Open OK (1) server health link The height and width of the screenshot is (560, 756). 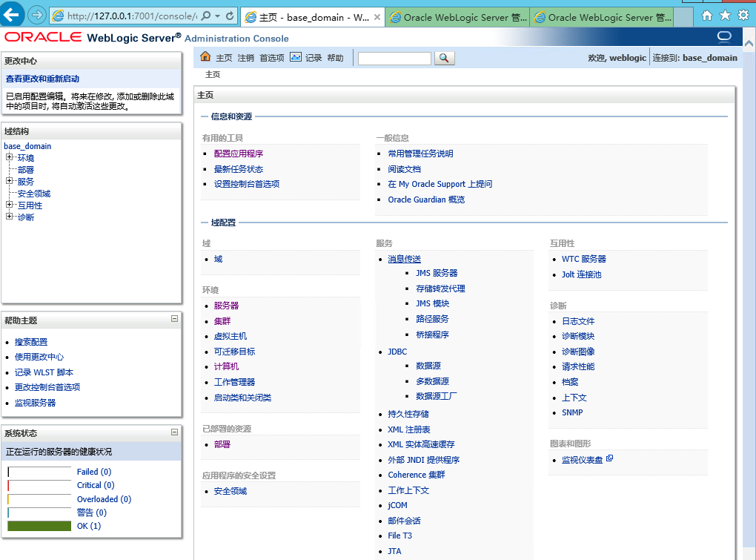(89, 526)
